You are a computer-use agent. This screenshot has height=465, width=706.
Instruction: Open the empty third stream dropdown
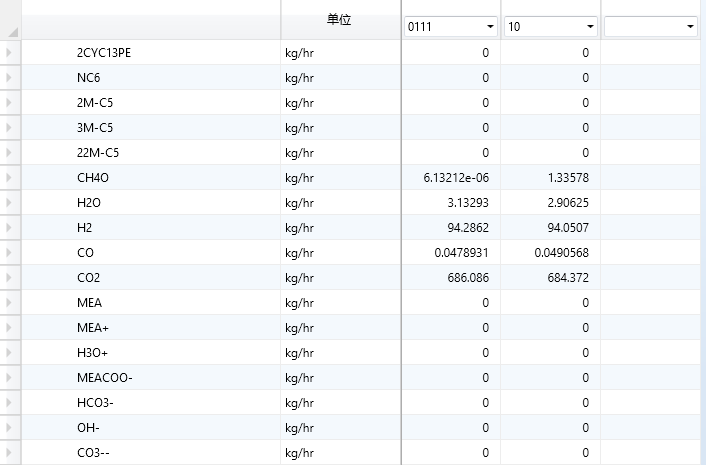pyautogui.click(x=690, y=27)
